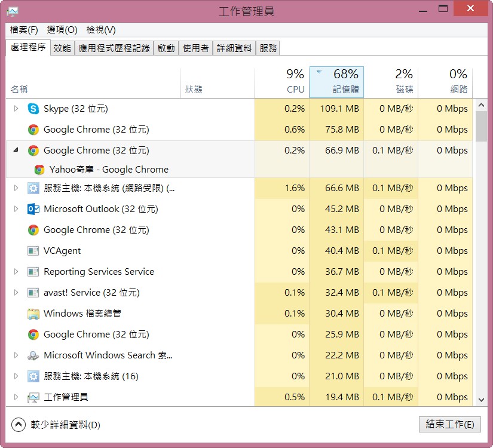493x448 pixels.
Task: Select Yahoo奇摩 - Google Chrome entry text
Action: [109, 170]
